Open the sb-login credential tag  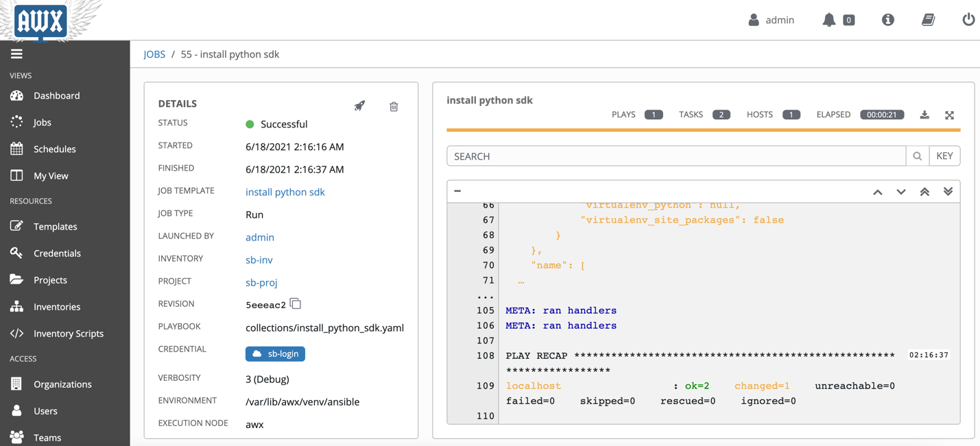[x=275, y=354]
